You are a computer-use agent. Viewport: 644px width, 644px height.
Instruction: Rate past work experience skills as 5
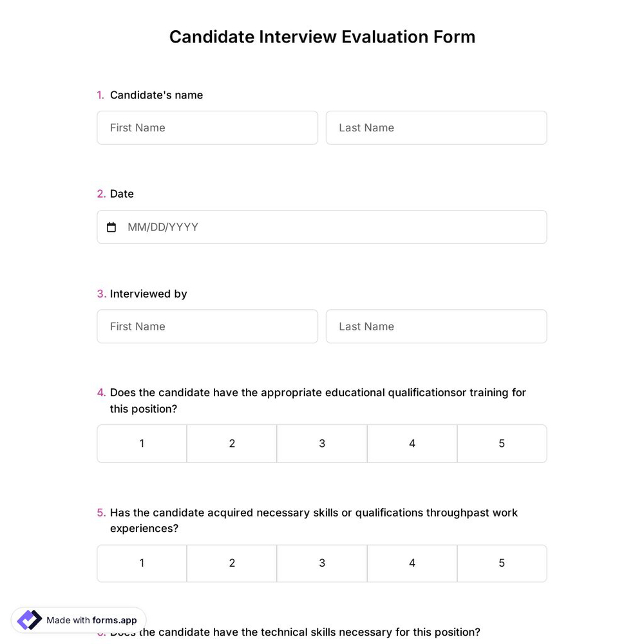502,563
